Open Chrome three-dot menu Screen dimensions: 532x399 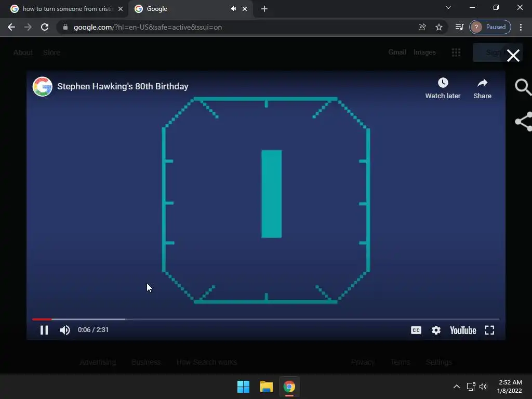521,27
